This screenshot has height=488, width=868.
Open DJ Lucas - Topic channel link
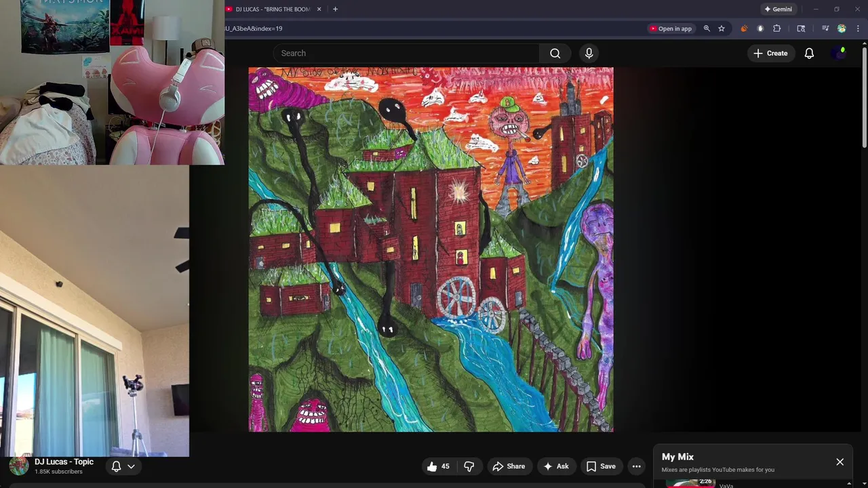point(64,462)
